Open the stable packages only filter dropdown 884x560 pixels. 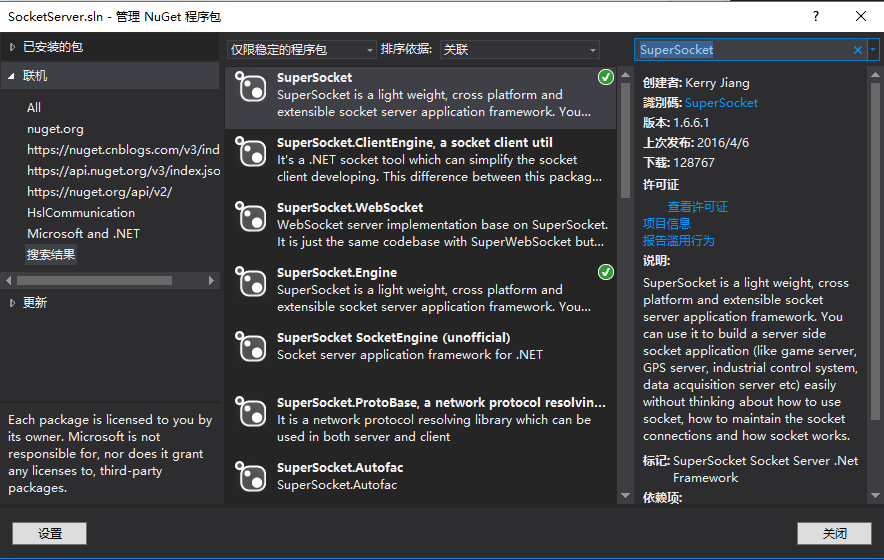301,50
